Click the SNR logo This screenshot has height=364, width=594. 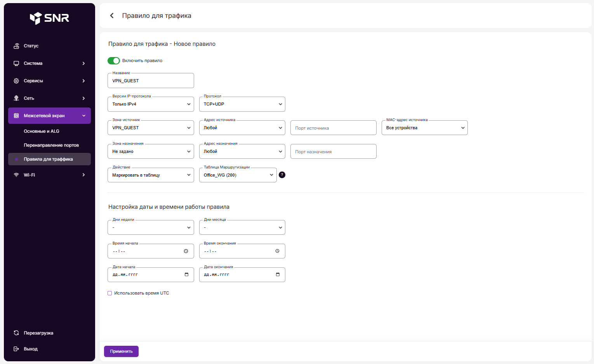pyautogui.click(x=49, y=18)
